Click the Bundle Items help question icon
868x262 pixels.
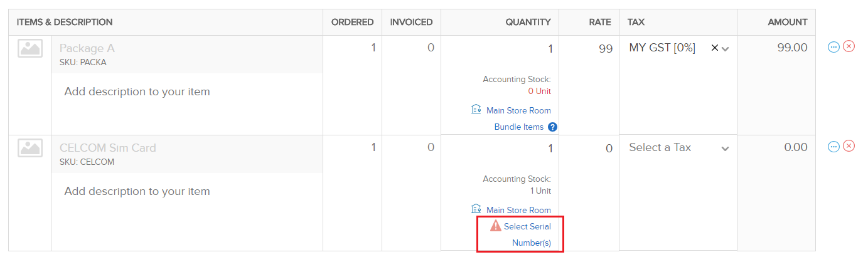pos(553,127)
